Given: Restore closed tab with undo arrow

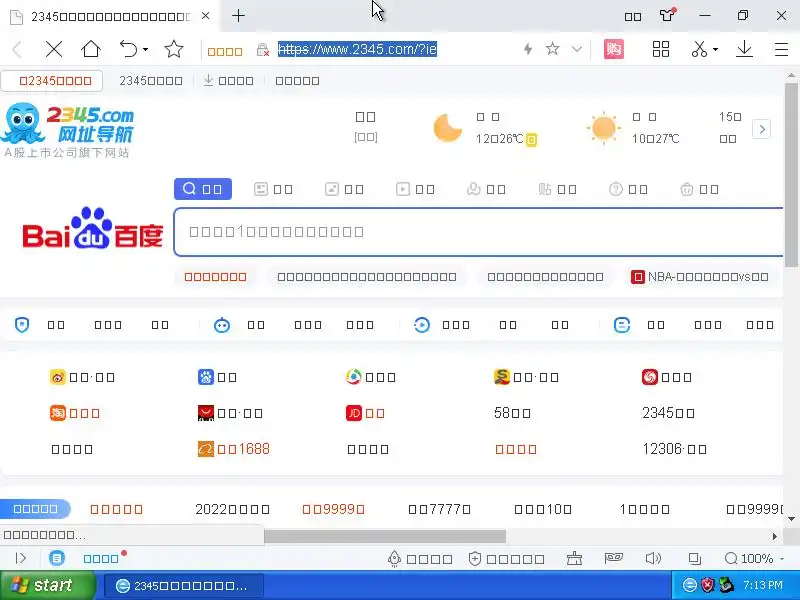Looking at the screenshot, I should (x=128, y=49).
